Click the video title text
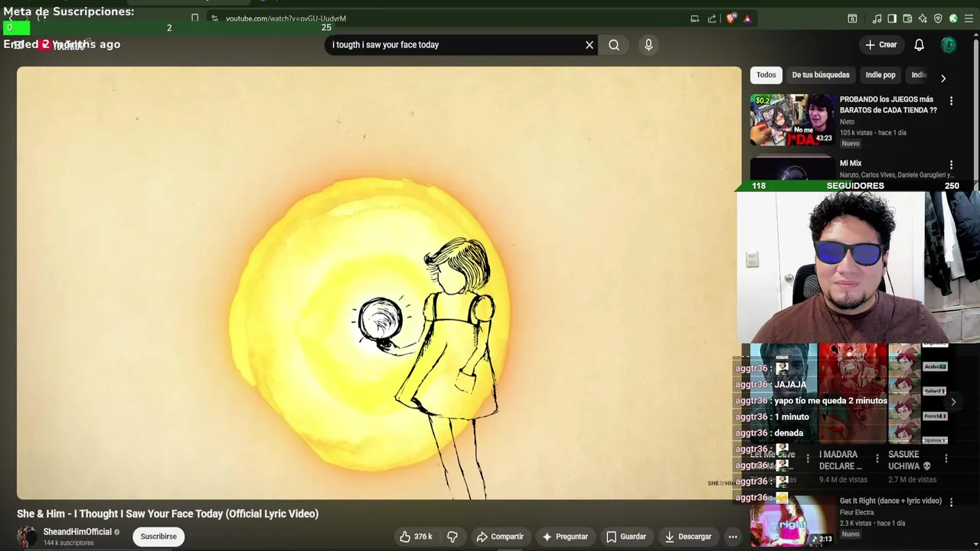The height and width of the screenshot is (551, 980). coord(168,514)
